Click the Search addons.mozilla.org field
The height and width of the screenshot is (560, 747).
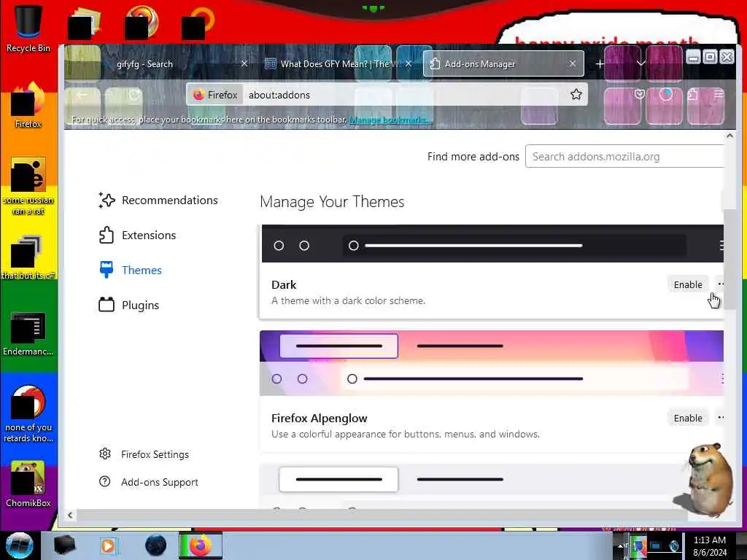pyautogui.click(x=624, y=157)
